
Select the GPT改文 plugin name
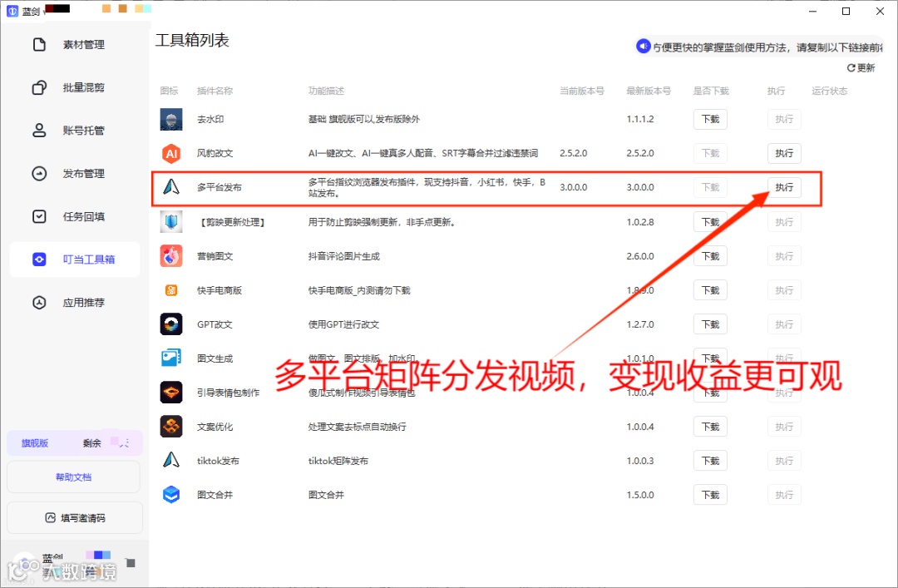(x=215, y=324)
